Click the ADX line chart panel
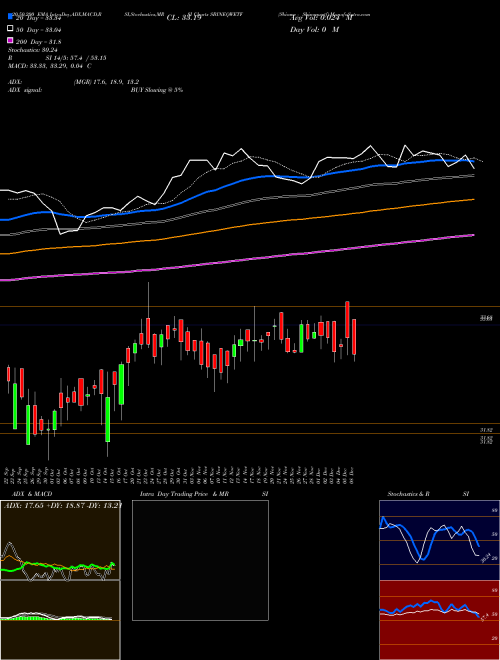The image size is (500, 660). (x=60, y=540)
